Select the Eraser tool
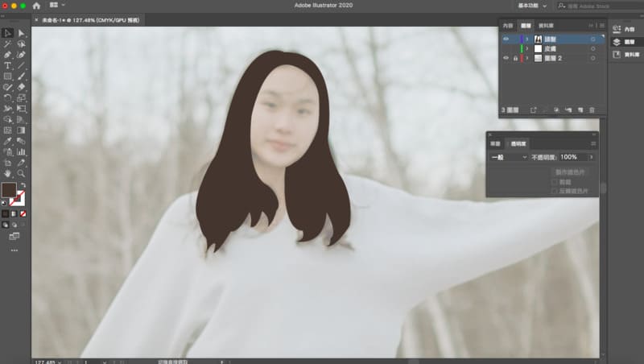The width and height of the screenshot is (644, 364). 22,87
